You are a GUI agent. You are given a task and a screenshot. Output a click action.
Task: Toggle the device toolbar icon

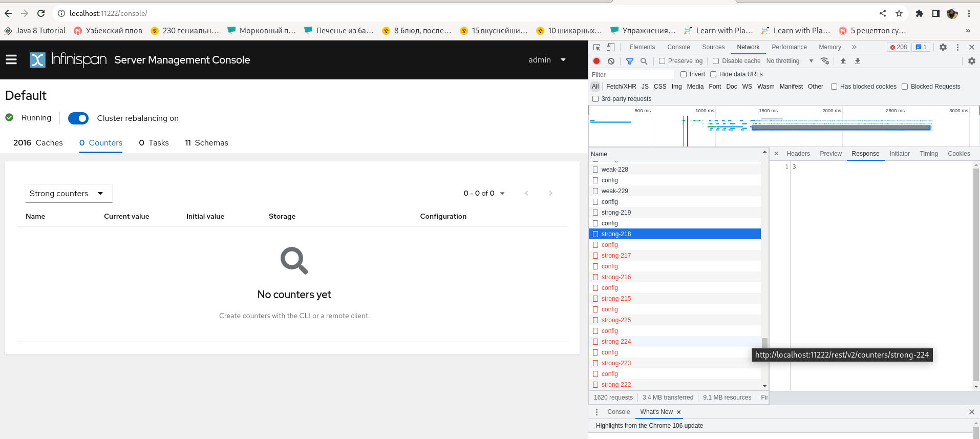click(x=610, y=47)
